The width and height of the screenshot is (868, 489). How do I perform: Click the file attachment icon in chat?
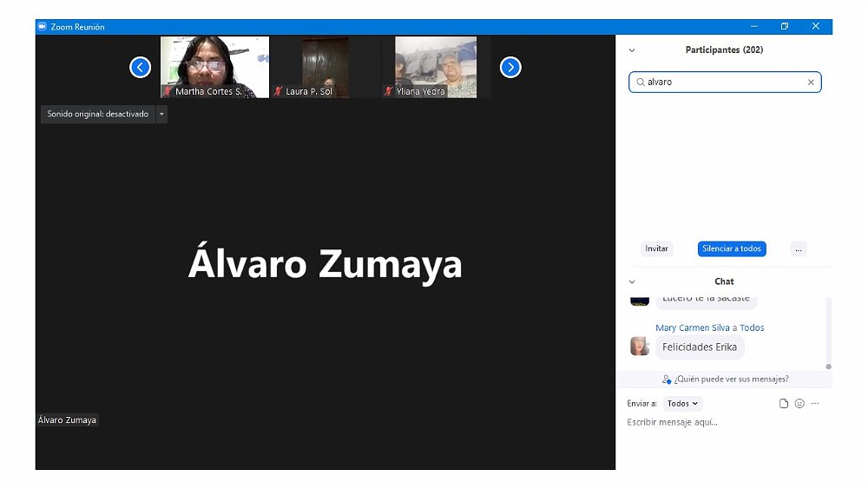pos(784,404)
